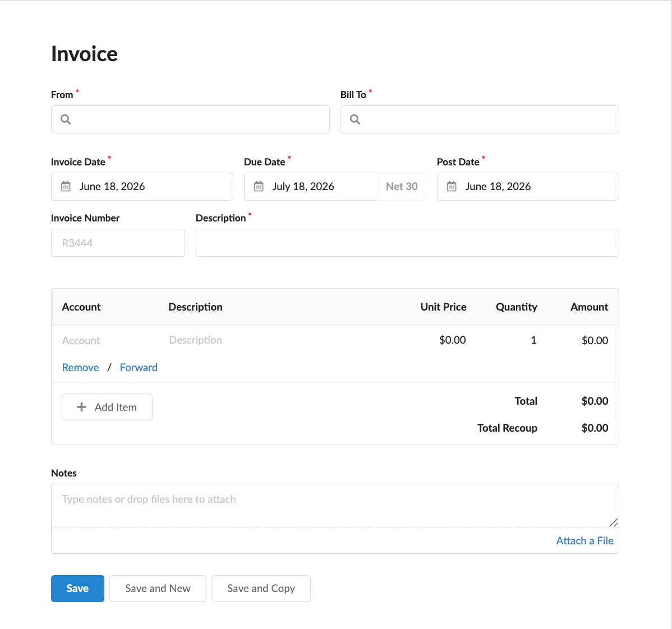This screenshot has width=672, height=629.
Task: Click the Quantity column header
Action: (517, 307)
